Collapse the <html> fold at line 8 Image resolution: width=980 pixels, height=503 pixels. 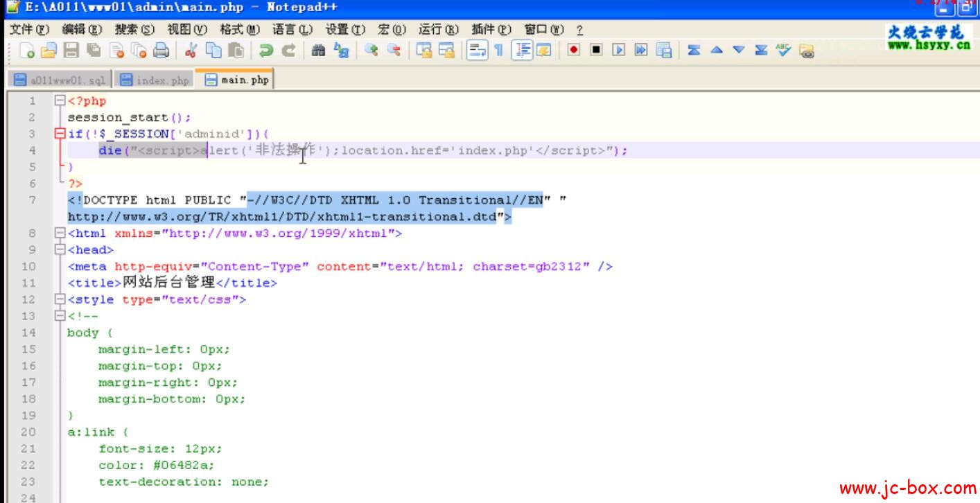(x=60, y=233)
